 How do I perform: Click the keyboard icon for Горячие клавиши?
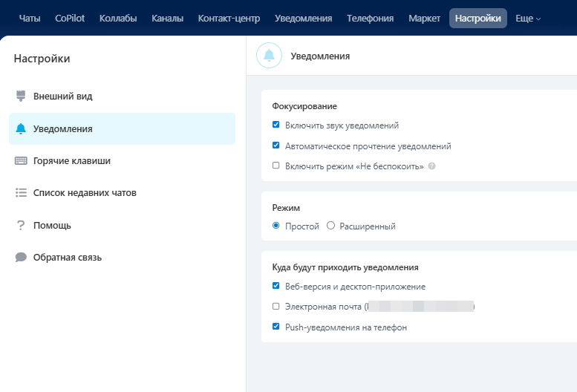click(x=21, y=161)
